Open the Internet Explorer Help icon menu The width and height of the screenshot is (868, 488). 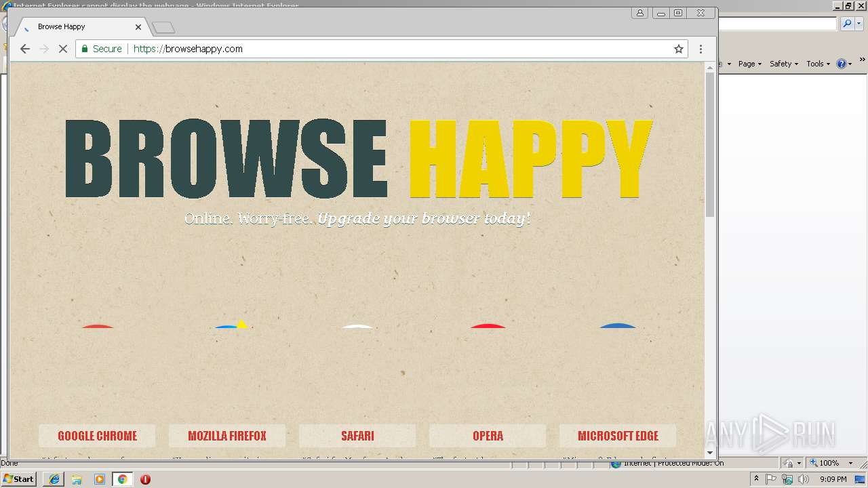point(844,64)
